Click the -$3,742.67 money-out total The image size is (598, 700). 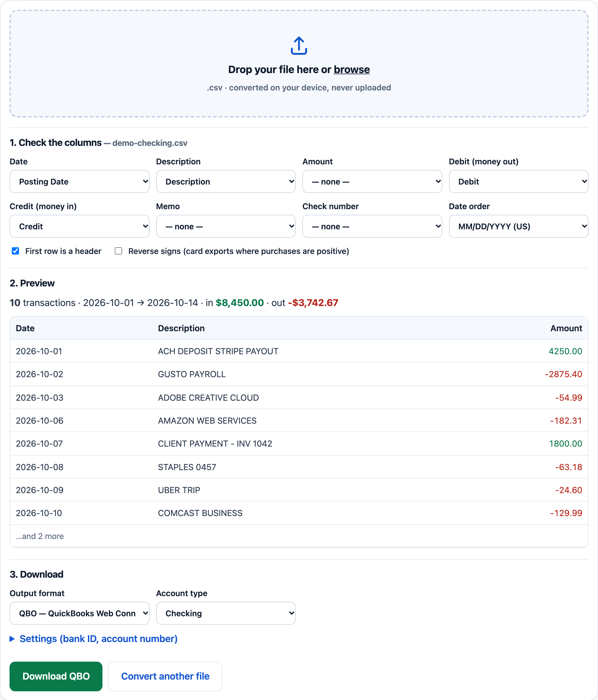tap(313, 303)
